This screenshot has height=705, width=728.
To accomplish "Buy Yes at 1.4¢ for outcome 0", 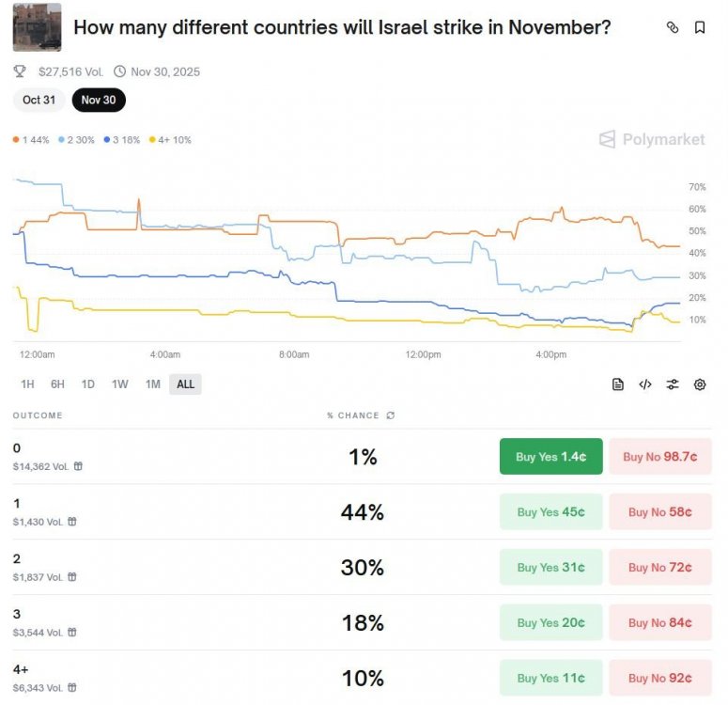I will (551, 456).
